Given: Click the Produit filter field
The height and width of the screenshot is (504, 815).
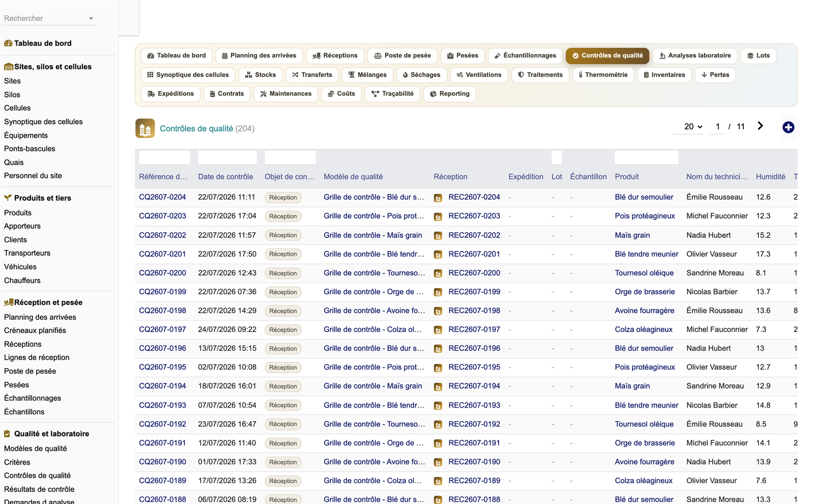Looking at the screenshot, I should [x=646, y=157].
